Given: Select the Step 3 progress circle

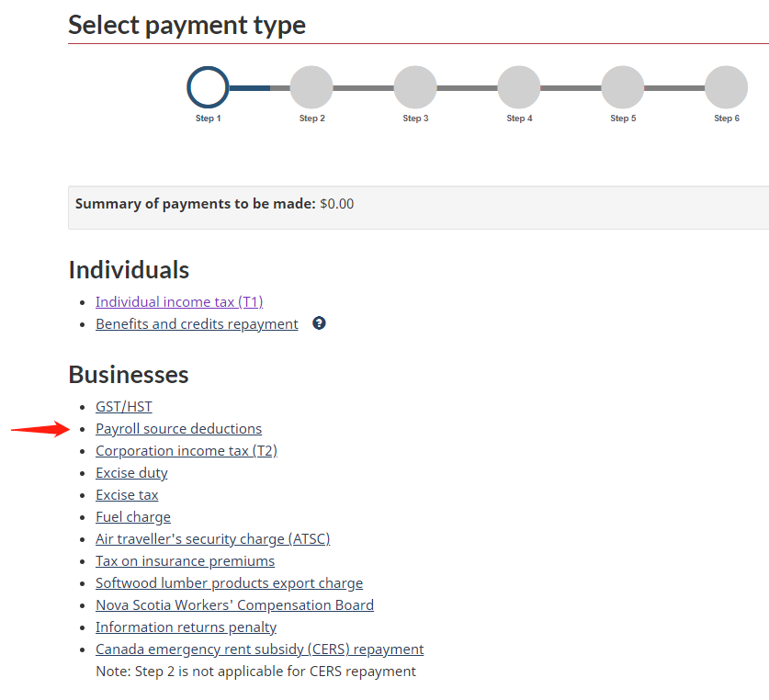Looking at the screenshot, I should click(415, 87).
